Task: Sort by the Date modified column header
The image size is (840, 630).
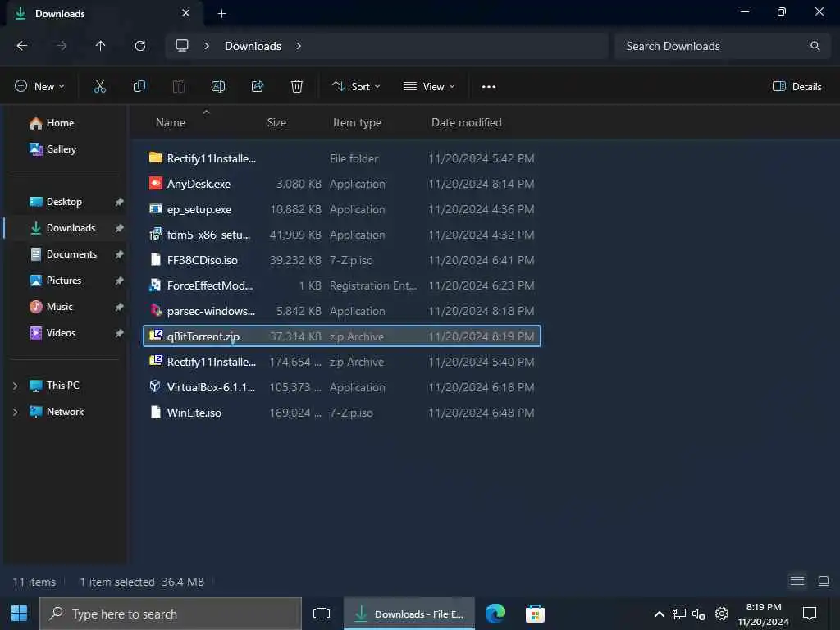Action: tap(467, 122)
